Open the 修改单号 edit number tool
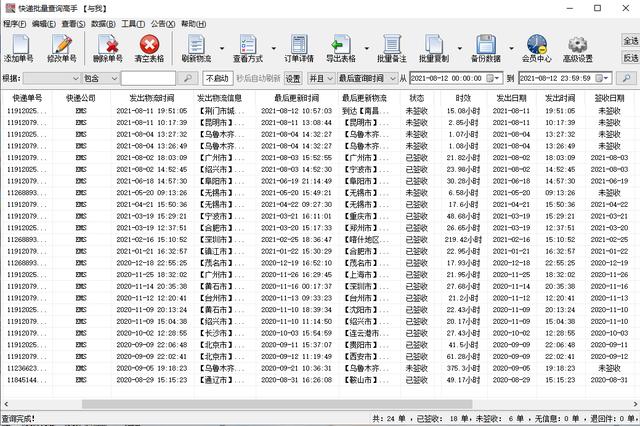 pyautogui.click(x=62, y=48)
